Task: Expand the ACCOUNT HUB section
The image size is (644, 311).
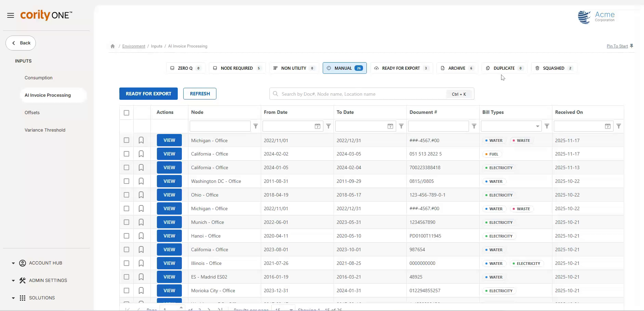Action: coord(13,263)
